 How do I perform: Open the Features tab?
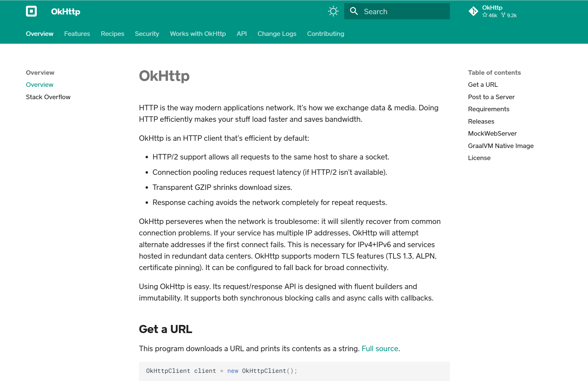(77, 34)
